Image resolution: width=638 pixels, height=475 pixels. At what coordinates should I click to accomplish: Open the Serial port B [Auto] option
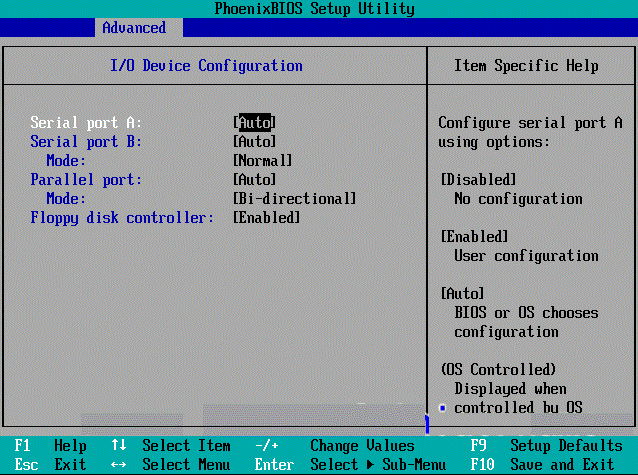[x=254, y=141]
